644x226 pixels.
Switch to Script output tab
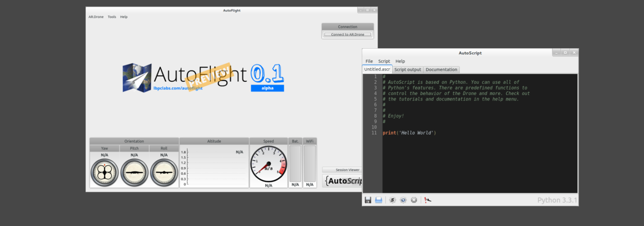(x=408, y=69)
